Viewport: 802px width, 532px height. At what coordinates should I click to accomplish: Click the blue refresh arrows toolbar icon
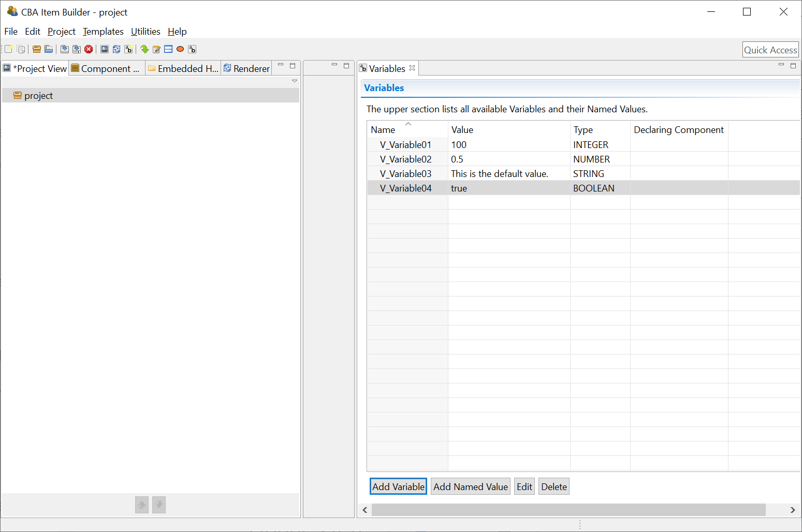[116, 49]
